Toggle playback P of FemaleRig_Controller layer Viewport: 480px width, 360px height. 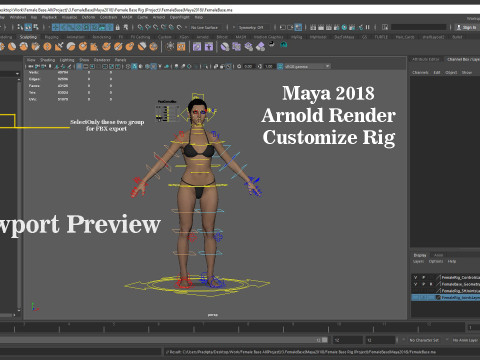point(424,277)
